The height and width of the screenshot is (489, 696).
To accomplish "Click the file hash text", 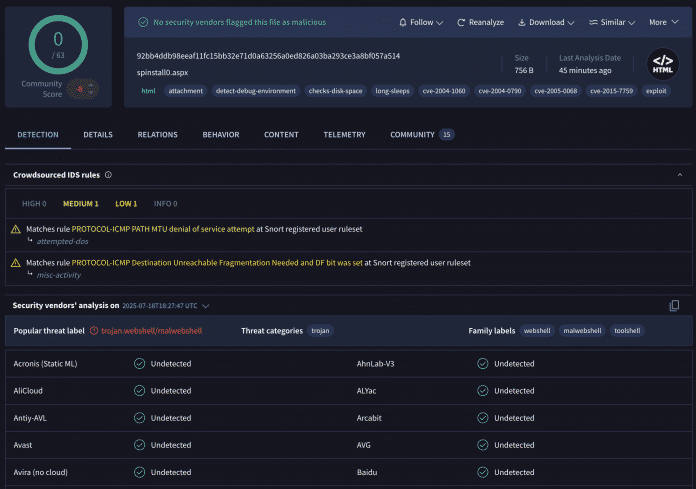I will coord(268,56).
